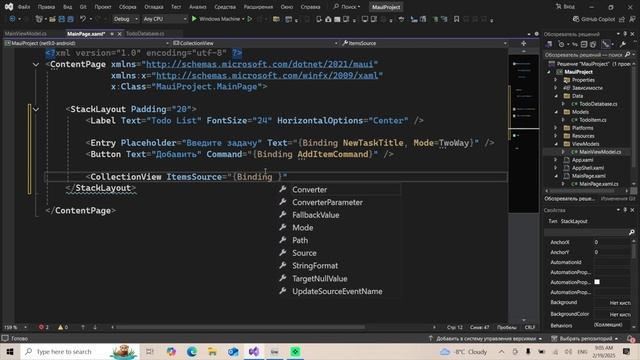
Task: Open the schemas.microsoft.com/dotnet/2021/maui link
Action: (x=259, y=64)
